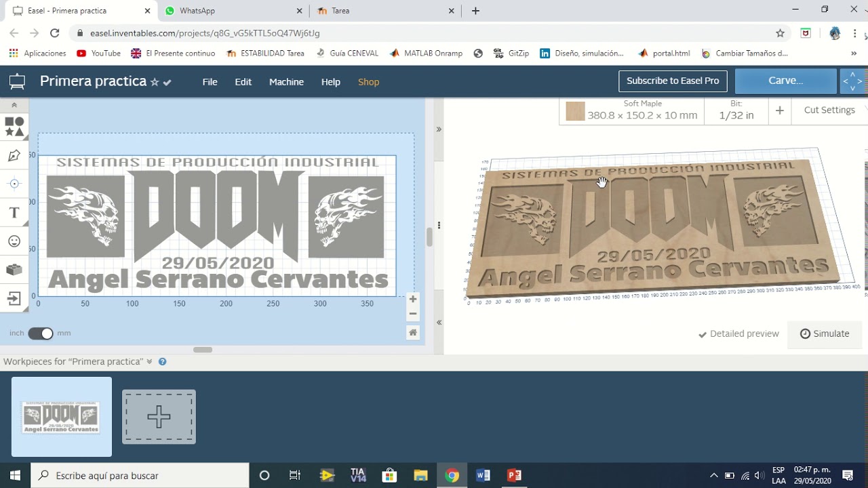Open the Machine menu
Image resolution: width=868 pixels, height=488 pixels.
[x=286, y=82]
